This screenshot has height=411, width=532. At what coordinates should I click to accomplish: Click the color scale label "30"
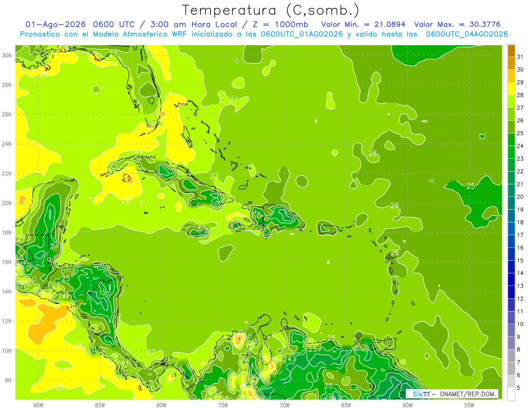(520, 69)
